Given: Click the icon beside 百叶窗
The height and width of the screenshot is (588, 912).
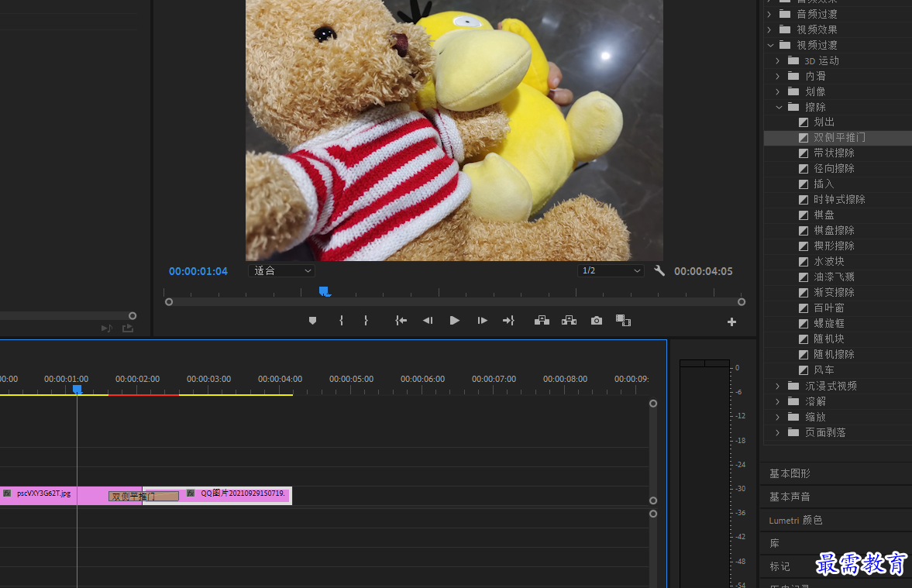Looking at the screenshot, I should (804, 308).
